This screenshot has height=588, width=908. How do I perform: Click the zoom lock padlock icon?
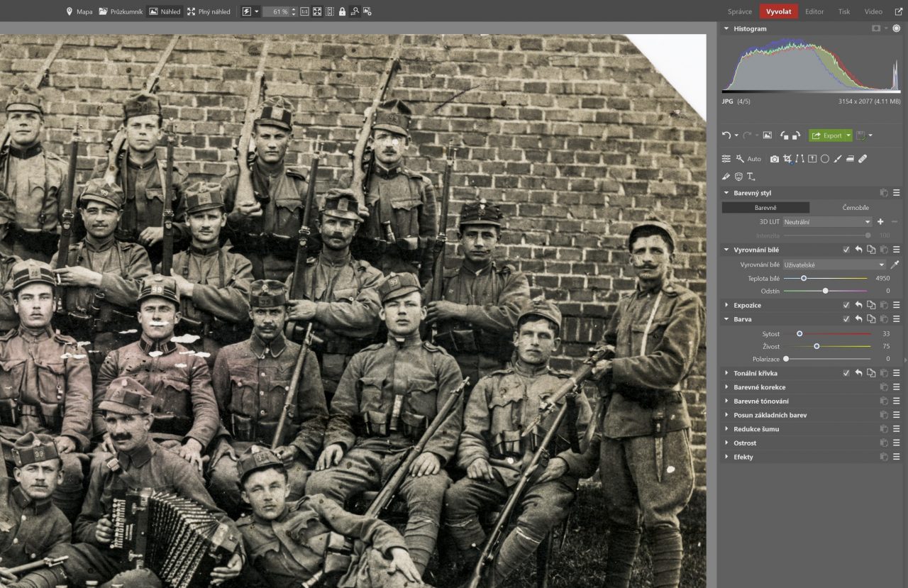342,11
